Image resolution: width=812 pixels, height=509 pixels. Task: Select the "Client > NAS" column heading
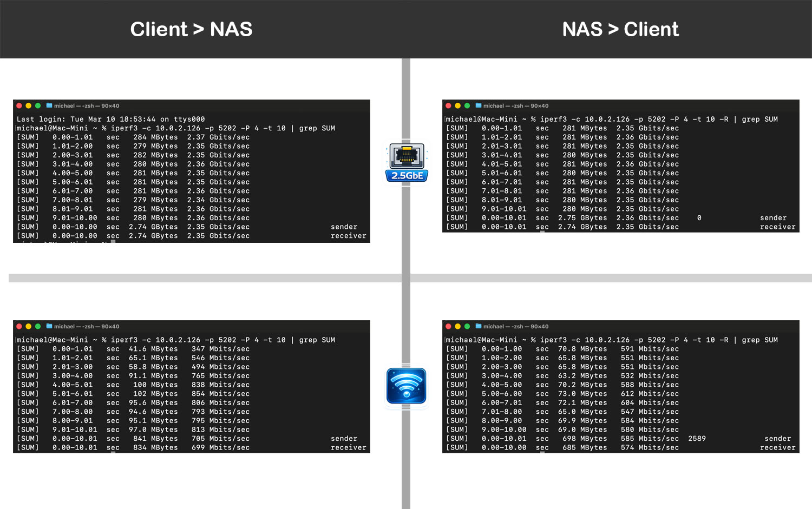click(x=191, y=29)
